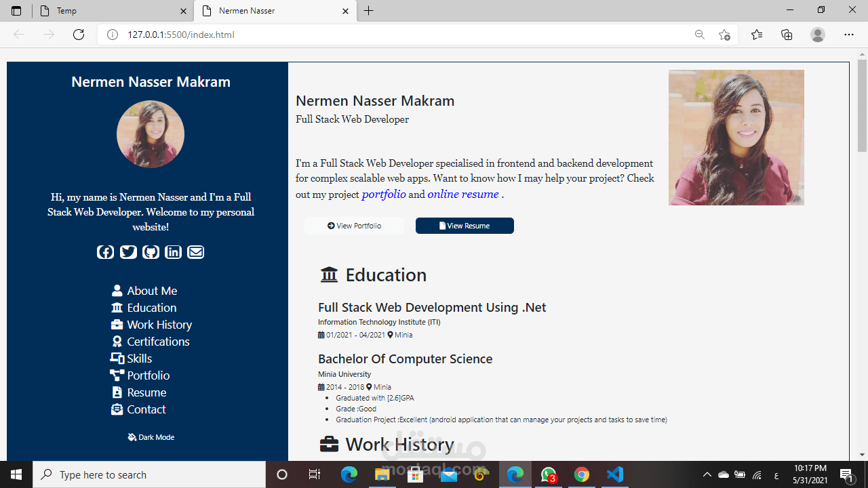Expand the Windows taskbar hidden icons chevron

[707, 474]
